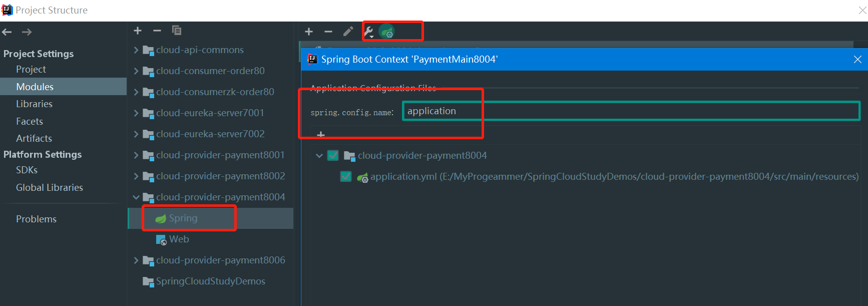Select SpringCloudStudyDemos module name
This screenshot has height=306, width=868.
tap(211, 281)
